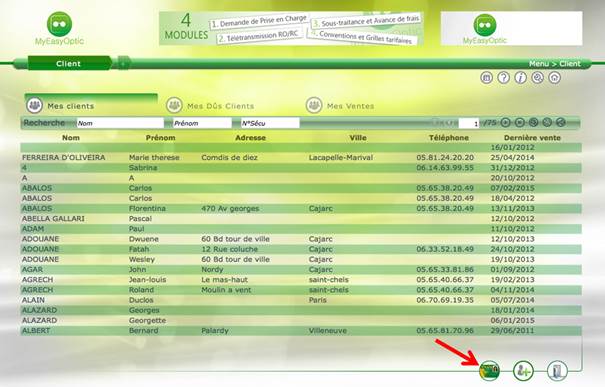
Task: Click the exit door icon
Action: (x=557, y=371)
